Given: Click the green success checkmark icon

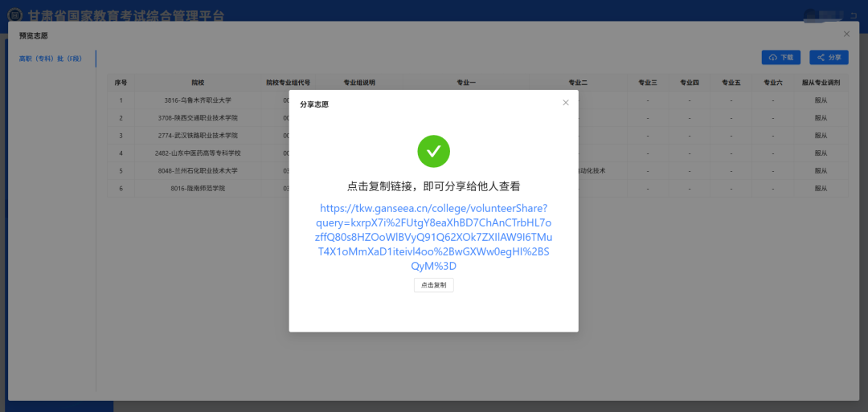Looking at the screenshot, I should 433,151.
